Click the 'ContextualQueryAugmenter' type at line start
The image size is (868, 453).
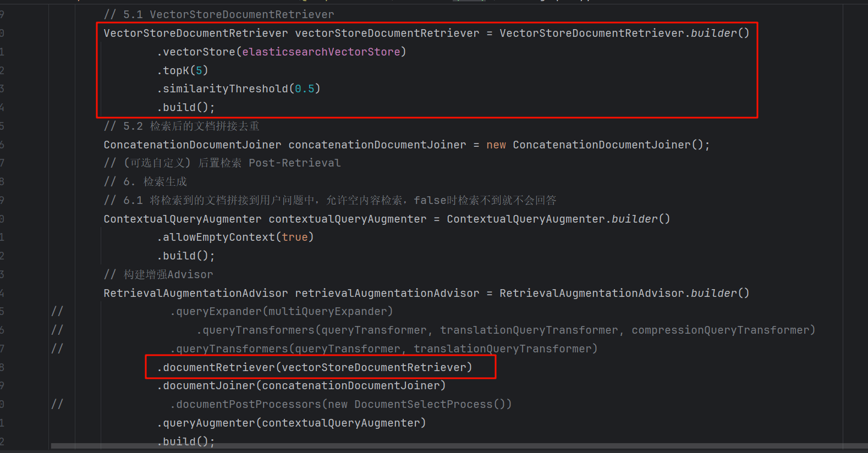pyautogui.click(x=183, y=219)
